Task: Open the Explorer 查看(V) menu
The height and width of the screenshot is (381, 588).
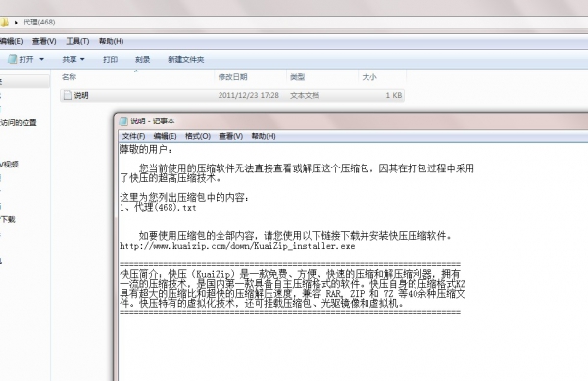Action: [x=44, y=41]
